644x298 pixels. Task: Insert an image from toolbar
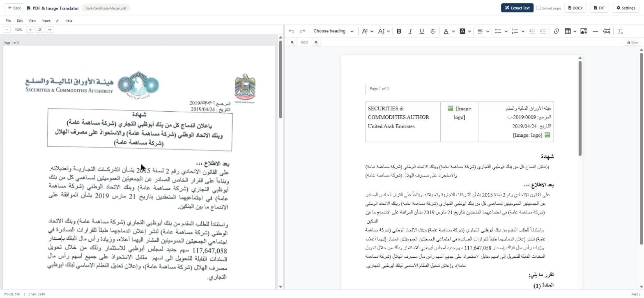click(584, 31)
